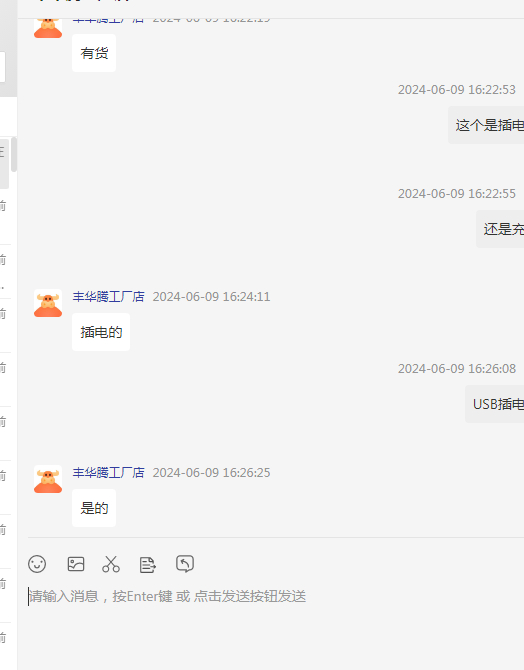The image size is (524, 670).
Task: Open 丰华腾工厂店 name at 16:24:11
Action: click(109, 297)
